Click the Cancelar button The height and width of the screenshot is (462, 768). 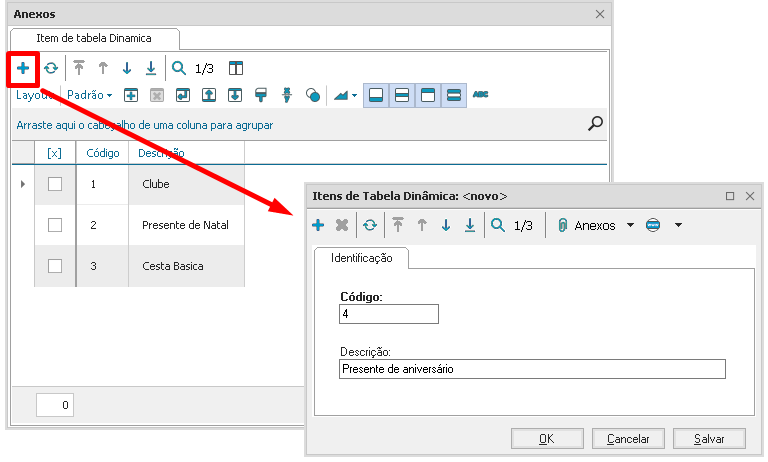pos(628,438)
